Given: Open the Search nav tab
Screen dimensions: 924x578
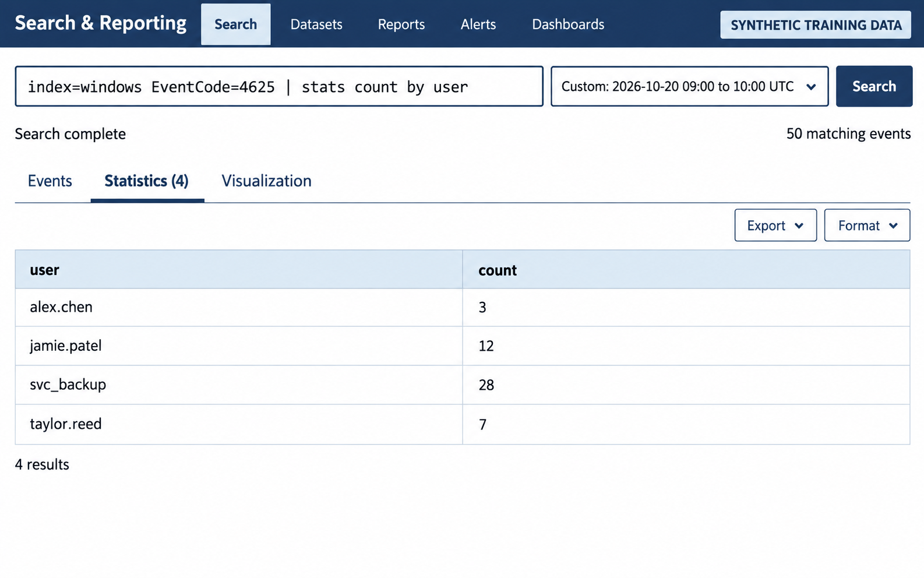Looking at the screenshot, I should tap(235, 24).
